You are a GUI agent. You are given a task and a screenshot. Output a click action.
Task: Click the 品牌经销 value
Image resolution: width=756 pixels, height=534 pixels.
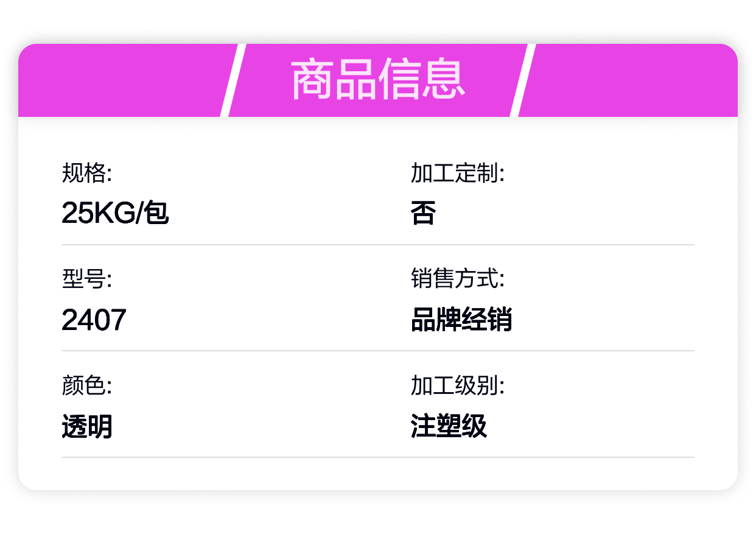pyautogui.click(x=461, y=320)
